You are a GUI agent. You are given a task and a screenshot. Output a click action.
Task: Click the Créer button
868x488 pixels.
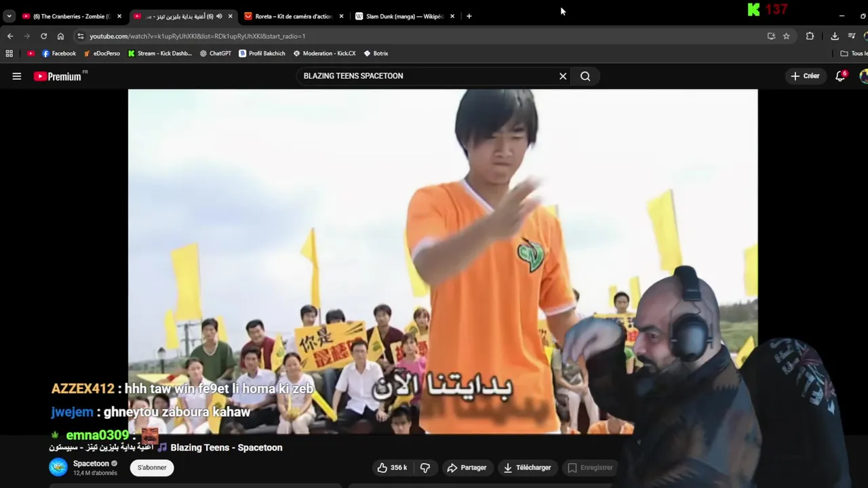click(x=805, y=76)
